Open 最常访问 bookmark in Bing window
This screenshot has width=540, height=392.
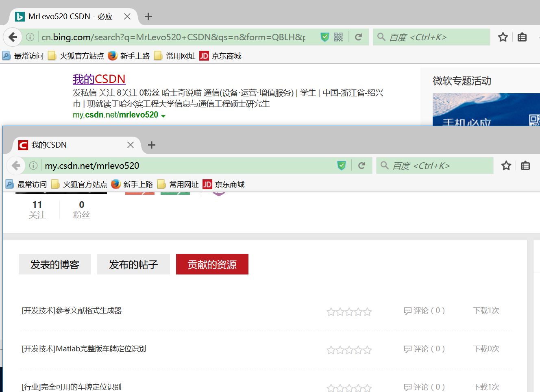click(23, 56)
